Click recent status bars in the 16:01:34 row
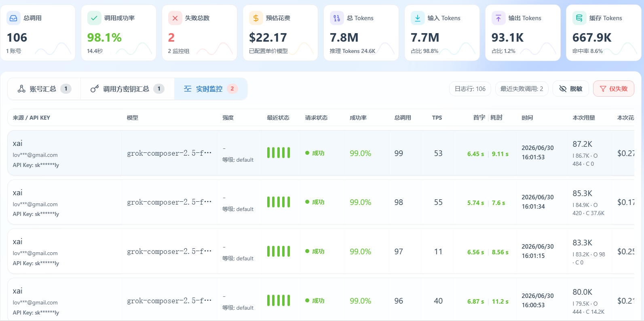Viewport: 644px width, 321px height. [279, 202]
